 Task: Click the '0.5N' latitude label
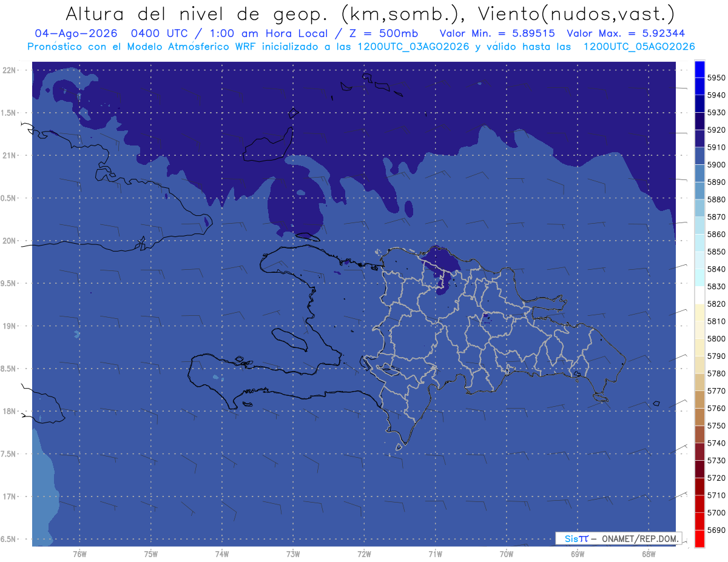pos(9,199)
